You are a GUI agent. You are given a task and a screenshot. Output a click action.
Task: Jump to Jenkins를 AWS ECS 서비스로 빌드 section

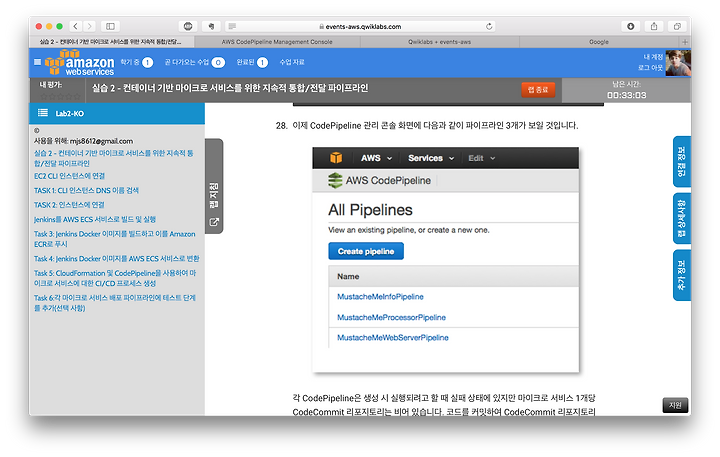pyautogui.click(x=95, y=220)
